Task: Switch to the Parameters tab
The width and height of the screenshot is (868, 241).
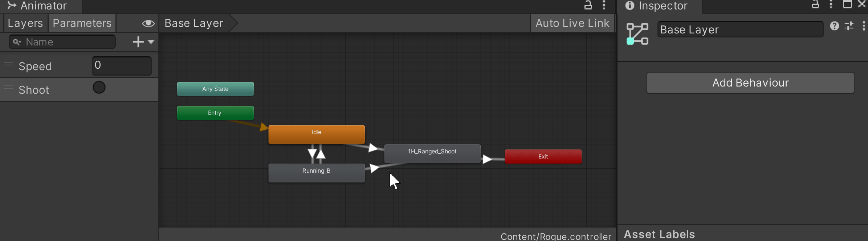Action: point(82,23)
